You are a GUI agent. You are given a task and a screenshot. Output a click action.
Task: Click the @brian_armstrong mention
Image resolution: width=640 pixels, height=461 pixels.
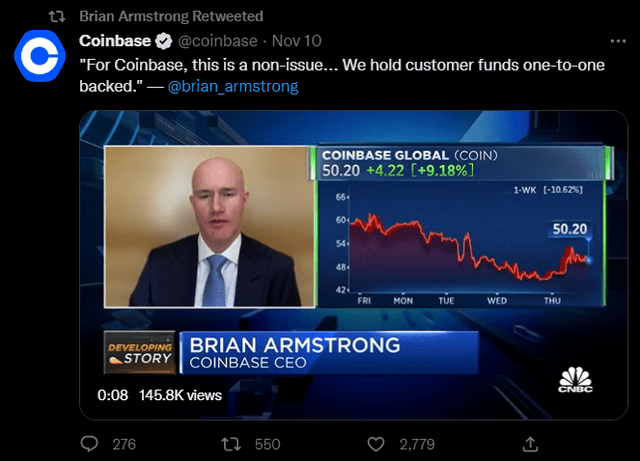coord(233,87)
